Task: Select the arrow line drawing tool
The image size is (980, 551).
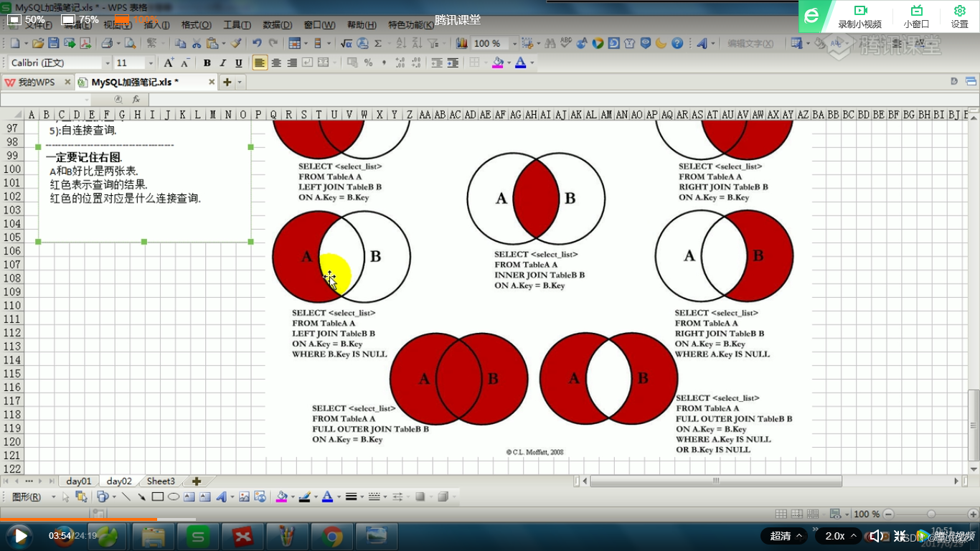Action: tap(141, 496)
